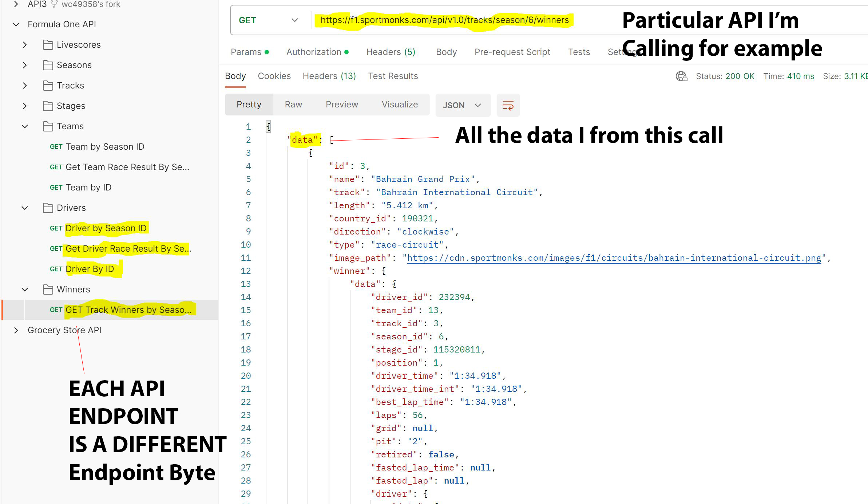Screen dimensions: 868x504
Task: Click the request URL input field
Action: (x=444, y=20)
